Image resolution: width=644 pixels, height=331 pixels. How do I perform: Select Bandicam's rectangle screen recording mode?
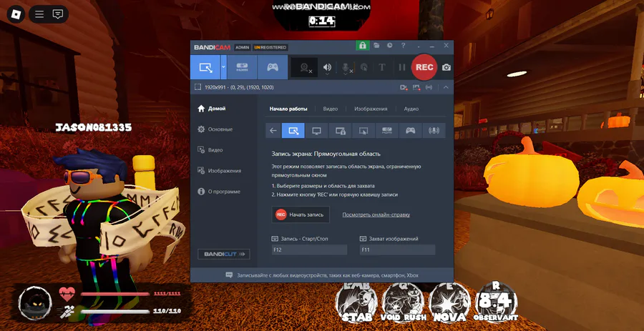[x=205, y=67]
